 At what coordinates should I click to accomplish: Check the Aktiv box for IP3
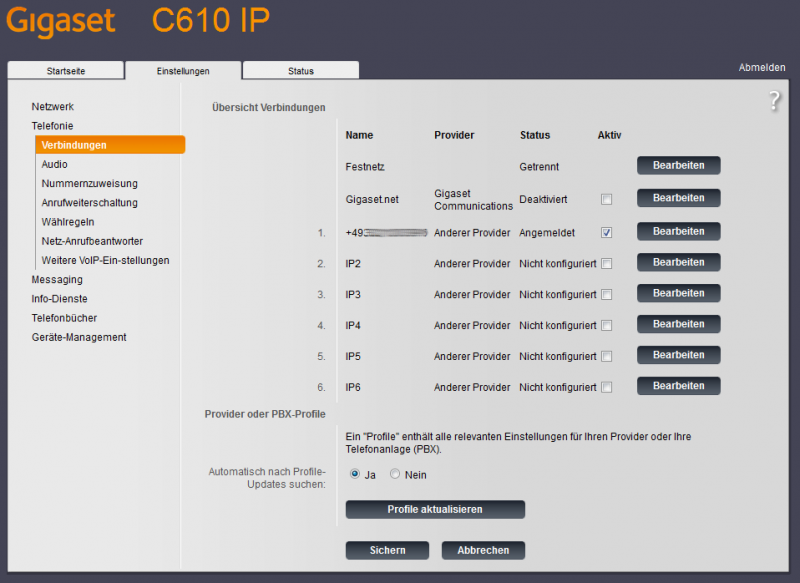(606, 293)
